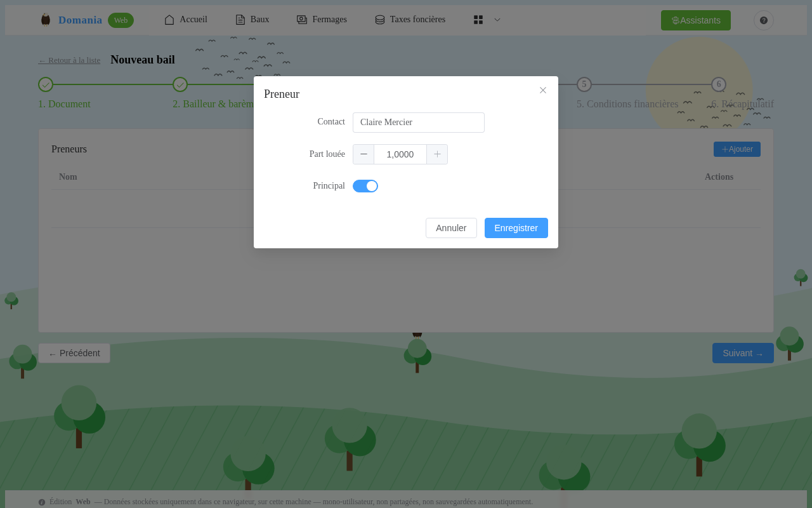Close the Preneur dialog with the X
The image size is (812, 508).
click(x=543, y=90)
